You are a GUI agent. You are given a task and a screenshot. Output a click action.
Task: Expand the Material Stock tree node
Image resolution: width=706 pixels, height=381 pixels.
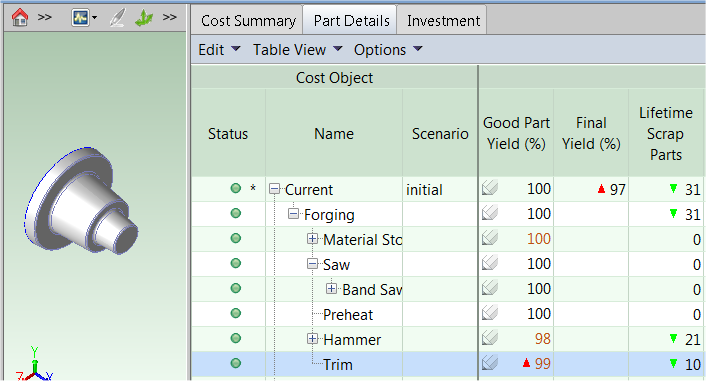[x=312, y=239]
